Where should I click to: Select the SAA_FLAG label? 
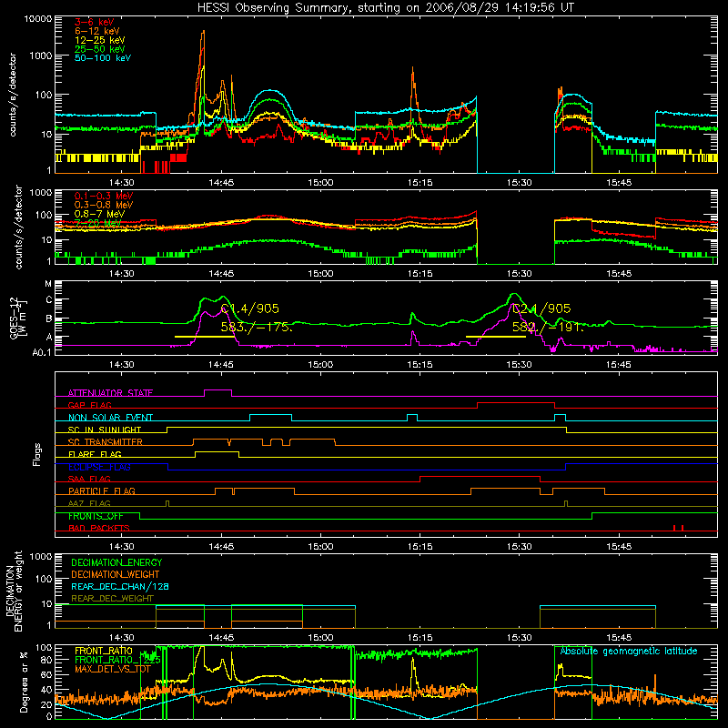89,479
